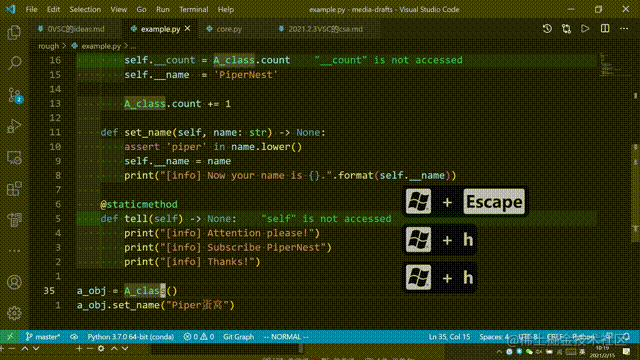Image resolution: width=640 pixels, height=360 pixels.
Task: Click the editor vertical scrollbar
Action: point(635,192)
